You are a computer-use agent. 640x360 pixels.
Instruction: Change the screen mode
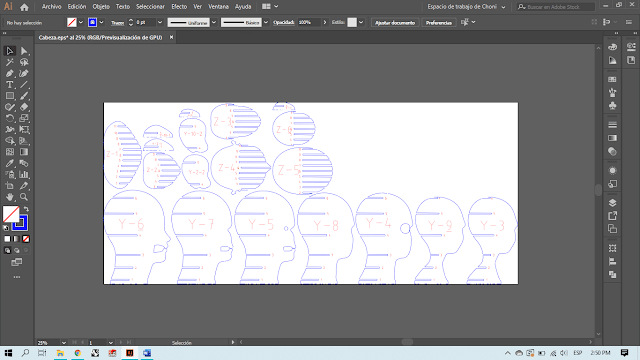(x=17, y=262)
